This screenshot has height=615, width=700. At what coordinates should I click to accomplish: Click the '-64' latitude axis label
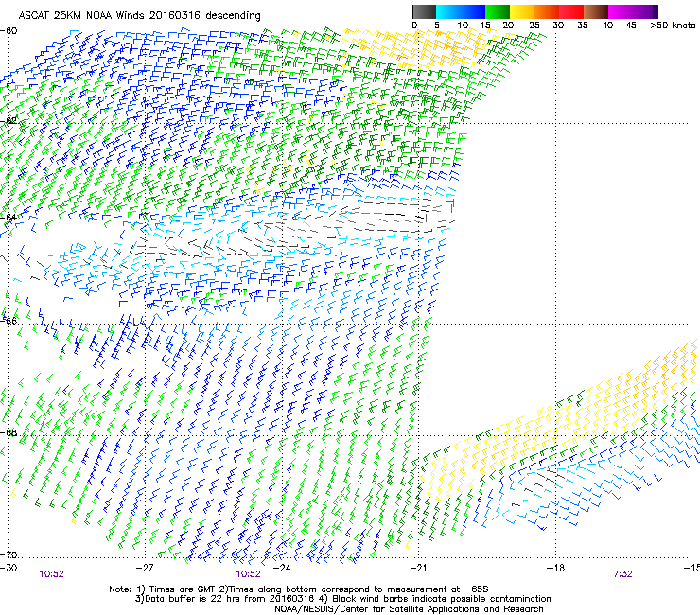9,217
